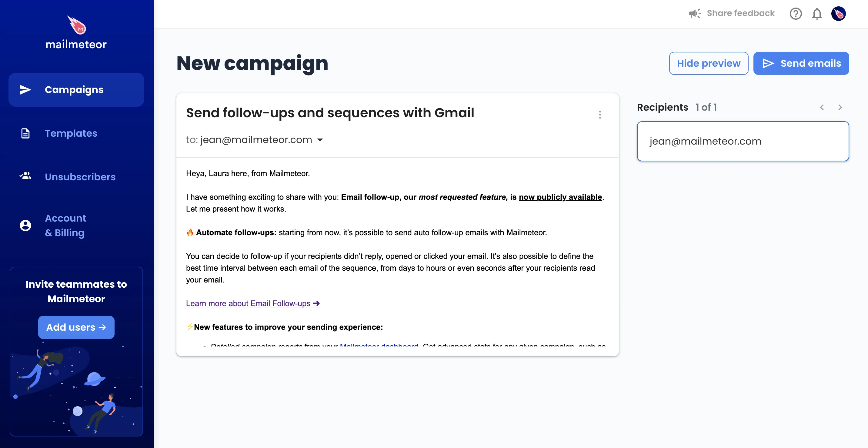This screenshot has width=868, height=448.
Task: Click the Share feedback megaphone icon
Action: click(x=694, y=13)
